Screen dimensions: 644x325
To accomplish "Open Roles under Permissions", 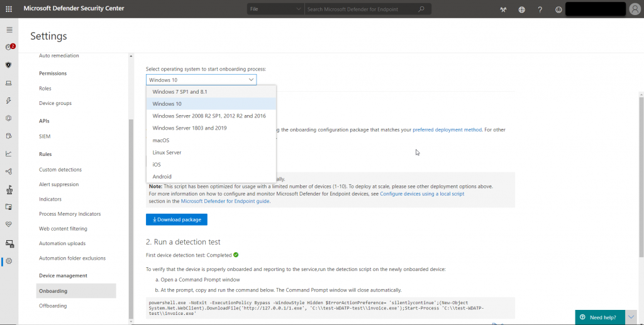I will [x=45, y=88].
